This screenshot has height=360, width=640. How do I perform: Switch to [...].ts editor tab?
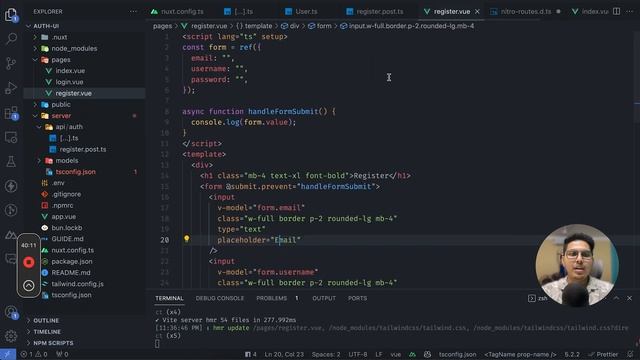click(x=239, y=11)
